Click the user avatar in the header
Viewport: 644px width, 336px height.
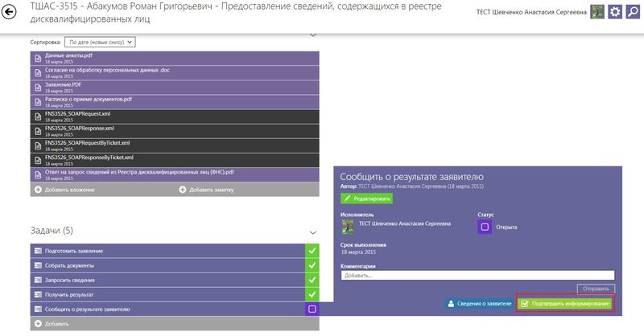pyautogui.click(x=597, y=12)
